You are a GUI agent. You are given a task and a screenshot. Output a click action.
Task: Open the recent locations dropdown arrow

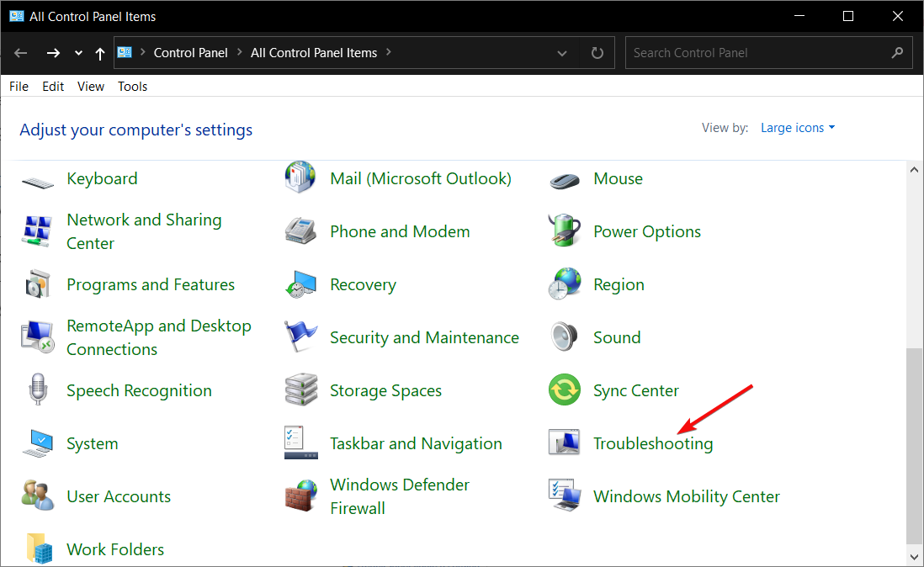point(78,53)
